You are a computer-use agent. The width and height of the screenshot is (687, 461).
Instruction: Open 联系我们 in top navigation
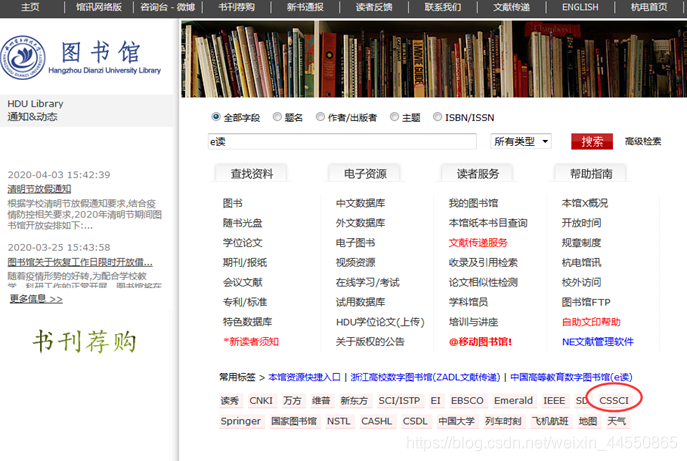(443, 7)
